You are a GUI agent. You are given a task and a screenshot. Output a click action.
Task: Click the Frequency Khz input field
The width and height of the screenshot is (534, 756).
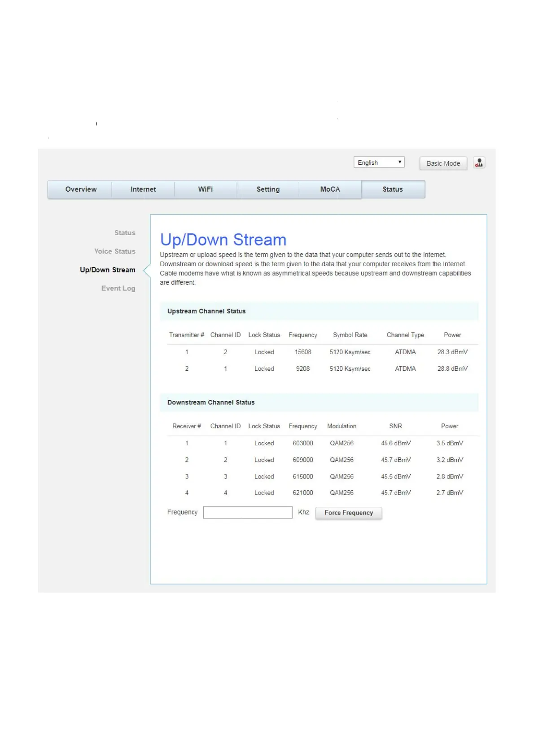(x=248, y=512)
